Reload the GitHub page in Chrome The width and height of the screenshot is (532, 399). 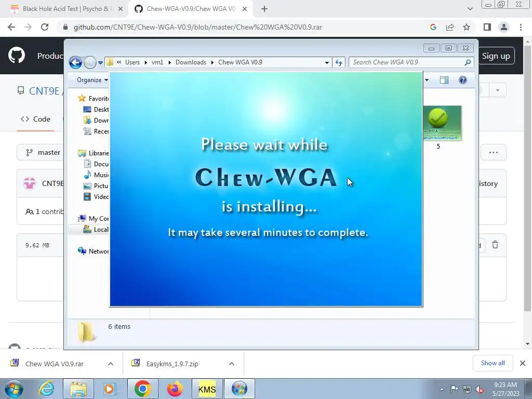[45, 27]
